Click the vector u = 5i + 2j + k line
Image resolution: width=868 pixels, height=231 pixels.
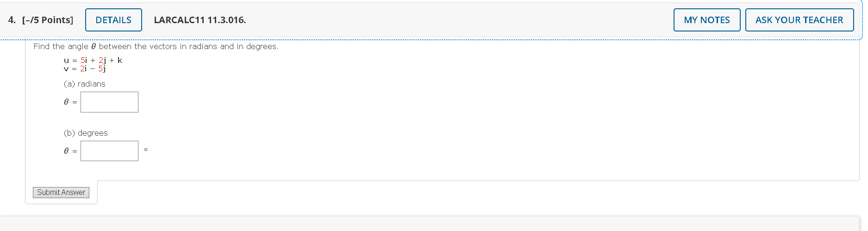93,60
